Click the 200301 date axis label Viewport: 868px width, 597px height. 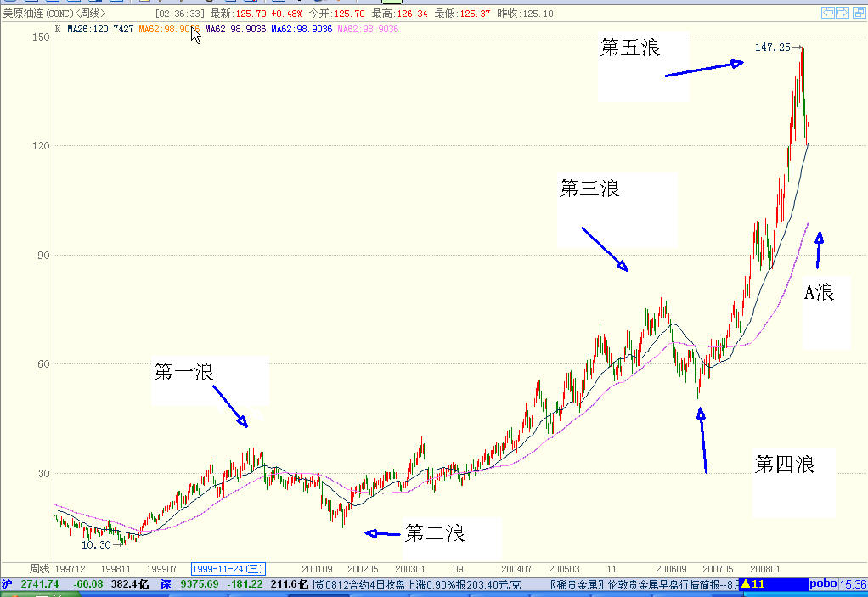click(410, 569)
